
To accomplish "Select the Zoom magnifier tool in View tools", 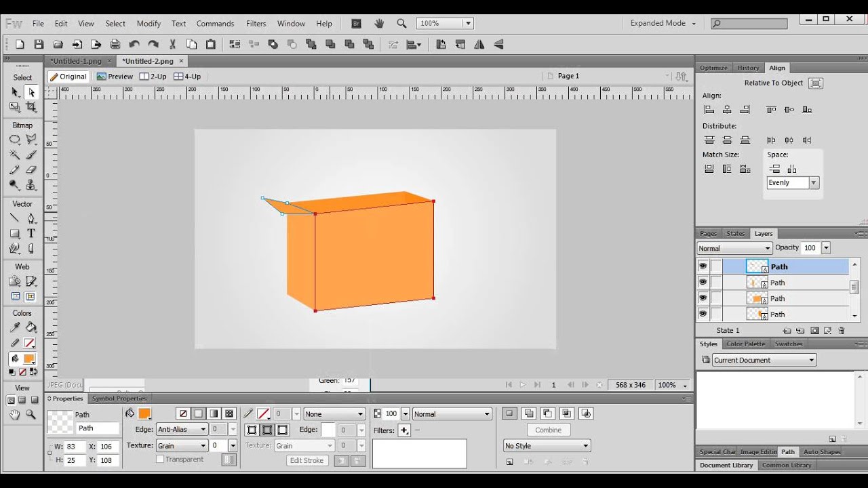I will 31,415.
